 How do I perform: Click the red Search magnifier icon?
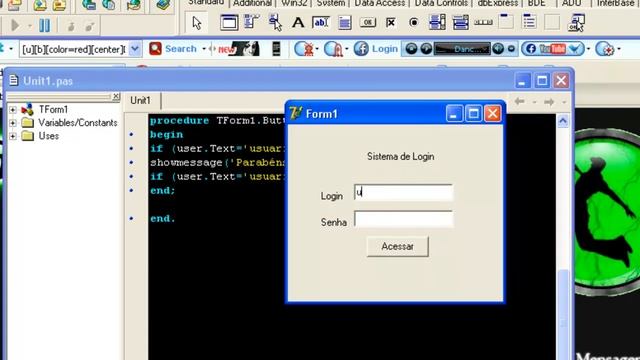click(155, 49)
